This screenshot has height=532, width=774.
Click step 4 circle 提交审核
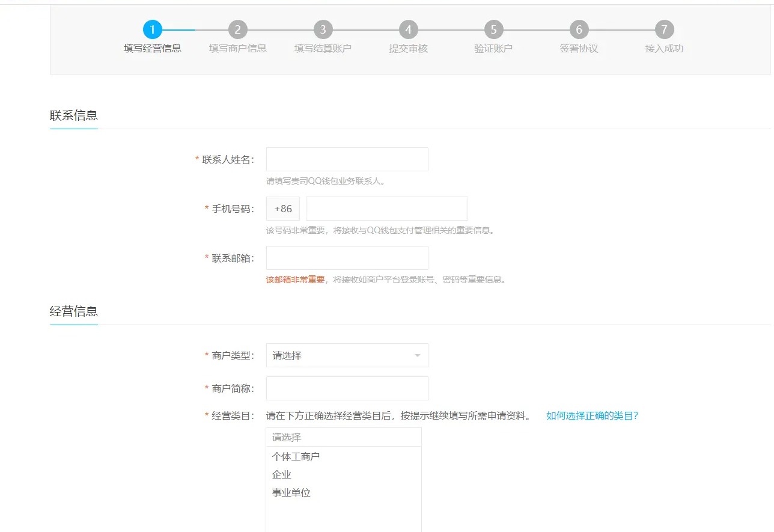[409, 29]
